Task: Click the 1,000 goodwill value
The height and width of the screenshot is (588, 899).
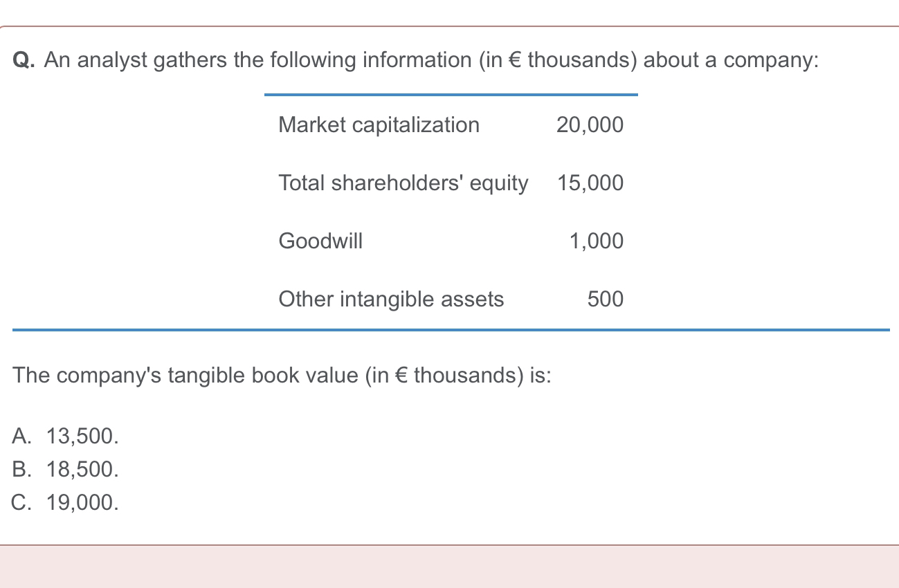Action: 596,241
